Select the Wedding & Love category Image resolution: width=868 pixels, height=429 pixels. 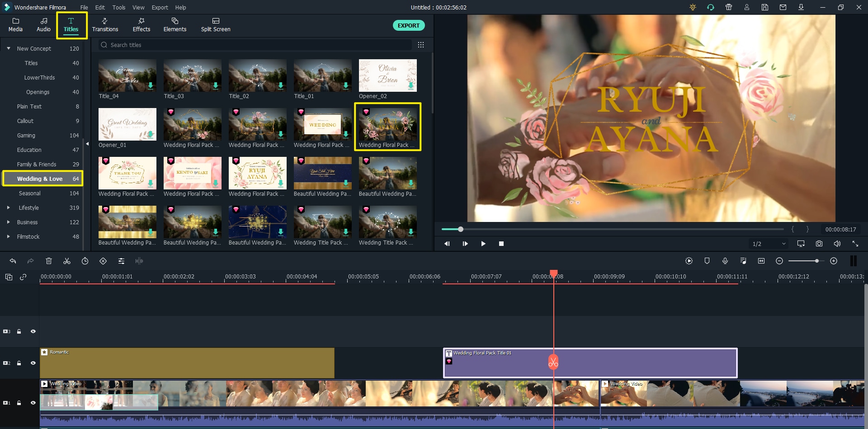tap(43, 179)
